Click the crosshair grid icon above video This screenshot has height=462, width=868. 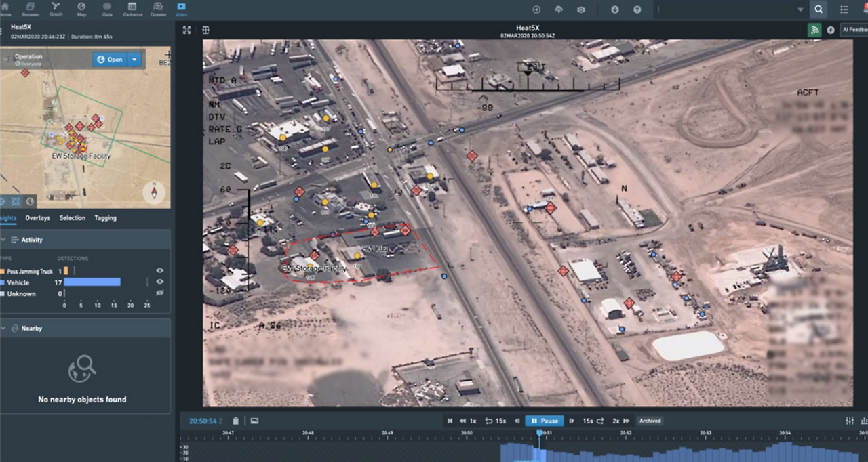point(206,30)
